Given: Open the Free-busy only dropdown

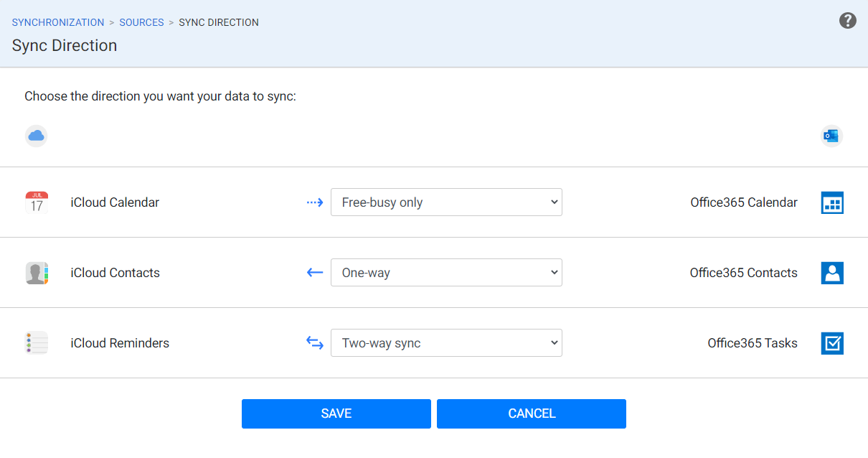Looking at the screenshot, I should pyautogui.click(x=446, y=202).
